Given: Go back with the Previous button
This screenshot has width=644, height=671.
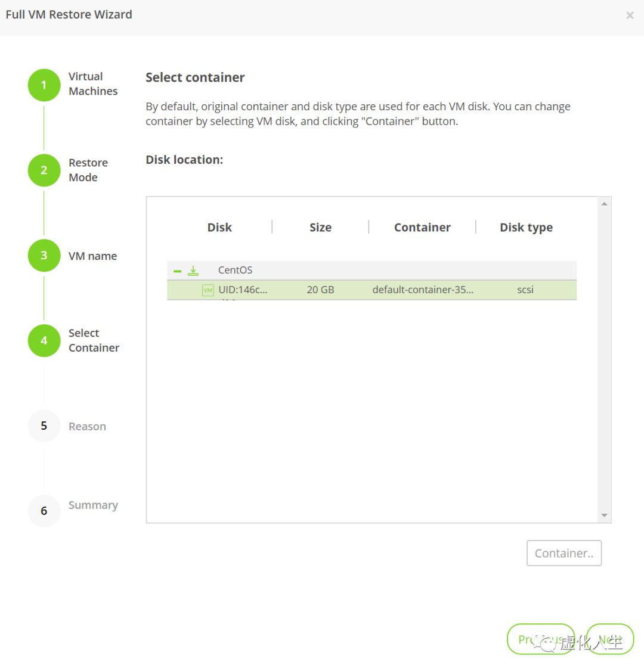Looking at the screenshot, I should (x=541, y=639).
